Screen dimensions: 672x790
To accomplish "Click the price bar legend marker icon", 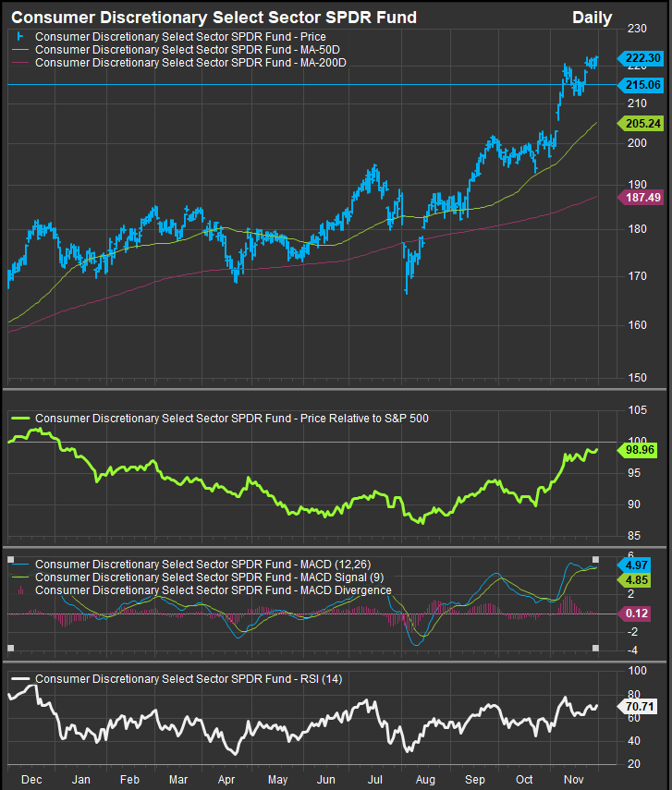I will tap(20, 37).
